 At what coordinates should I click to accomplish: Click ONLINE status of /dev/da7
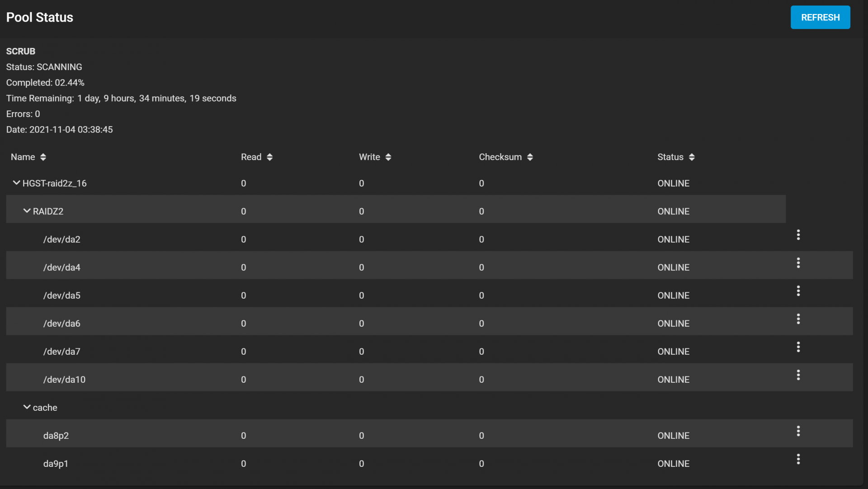tap(673, 352)
